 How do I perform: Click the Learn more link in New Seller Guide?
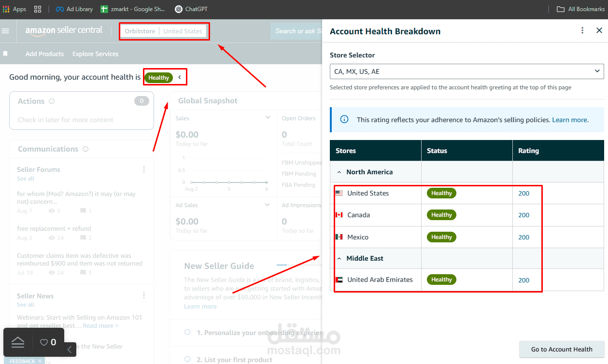pyautogui.click(x=200, y=307)
